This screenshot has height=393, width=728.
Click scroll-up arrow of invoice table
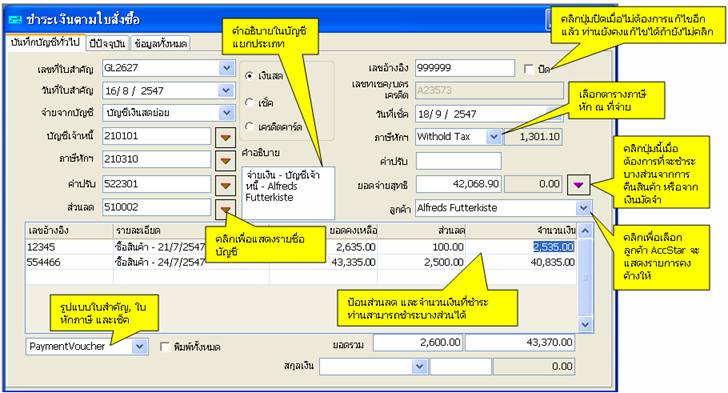tap(585, 230)
